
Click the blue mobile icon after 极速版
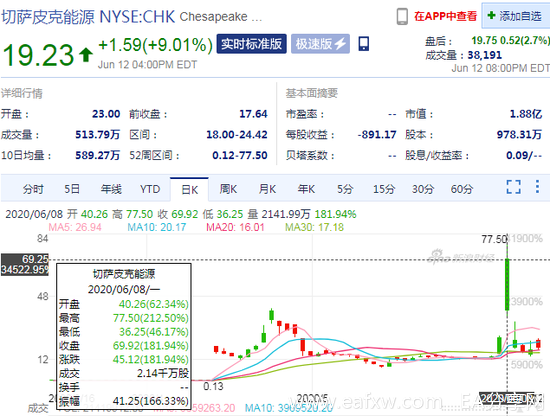coord(364,44)
